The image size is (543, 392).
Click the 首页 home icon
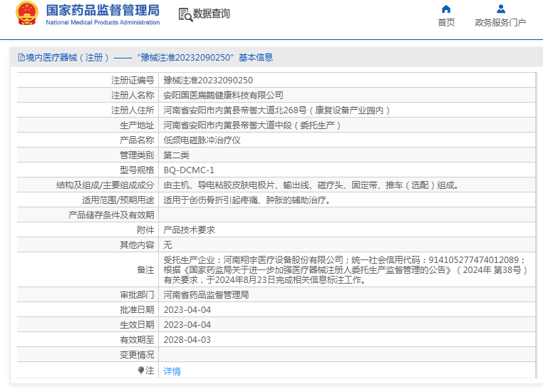[446, 9]
